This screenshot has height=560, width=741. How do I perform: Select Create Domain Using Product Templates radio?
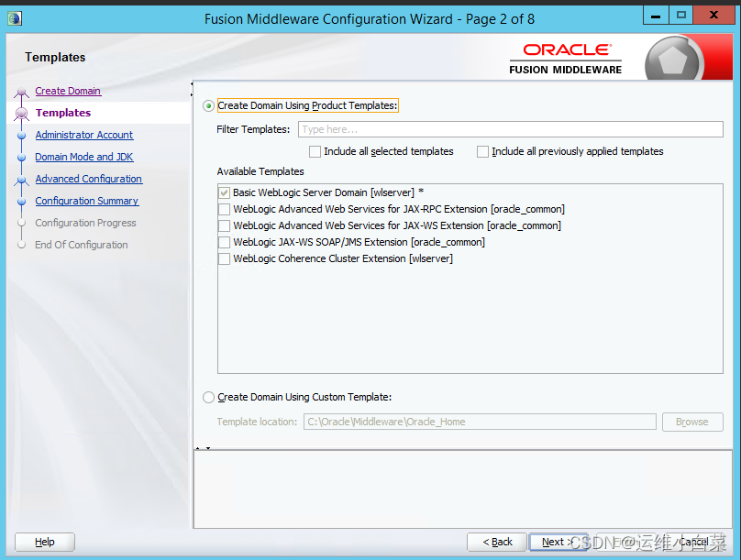pos(208,105)
